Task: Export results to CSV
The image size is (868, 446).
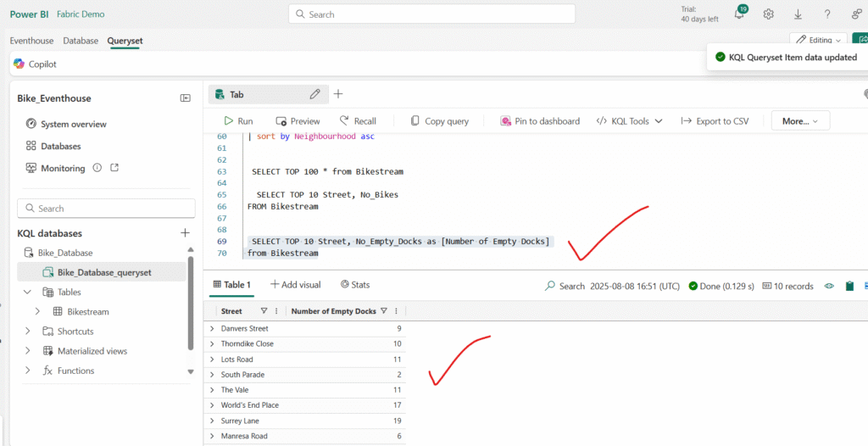Action: click(715, 120)
